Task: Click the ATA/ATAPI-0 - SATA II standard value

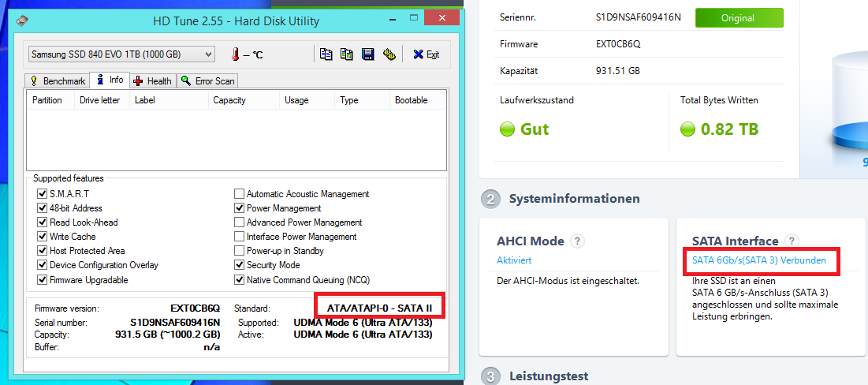Action: coord(380,308)
